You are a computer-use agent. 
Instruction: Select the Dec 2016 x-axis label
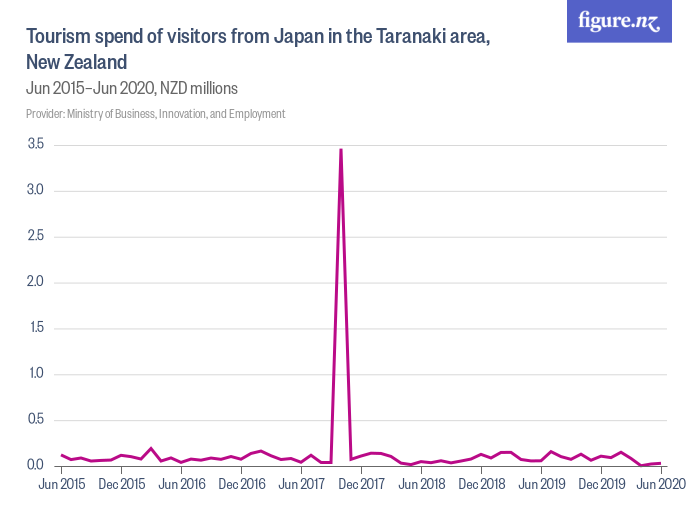[242, 484]
